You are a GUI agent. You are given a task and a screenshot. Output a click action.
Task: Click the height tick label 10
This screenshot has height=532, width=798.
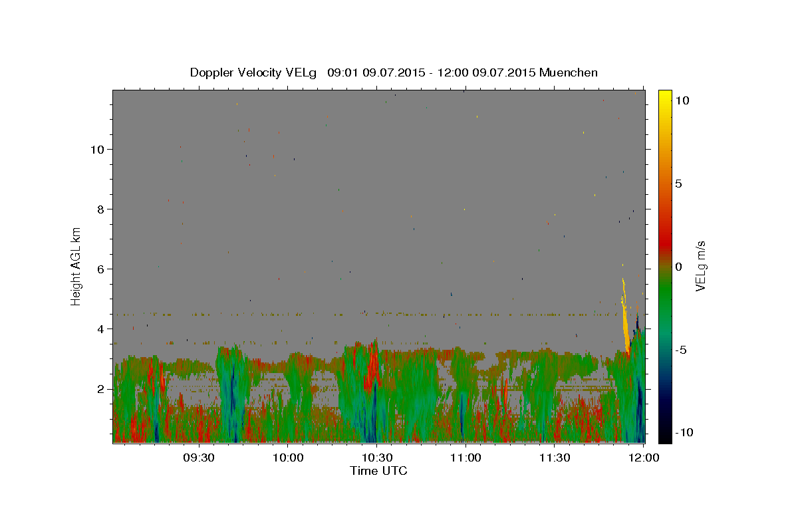click(x=97, y=149)
